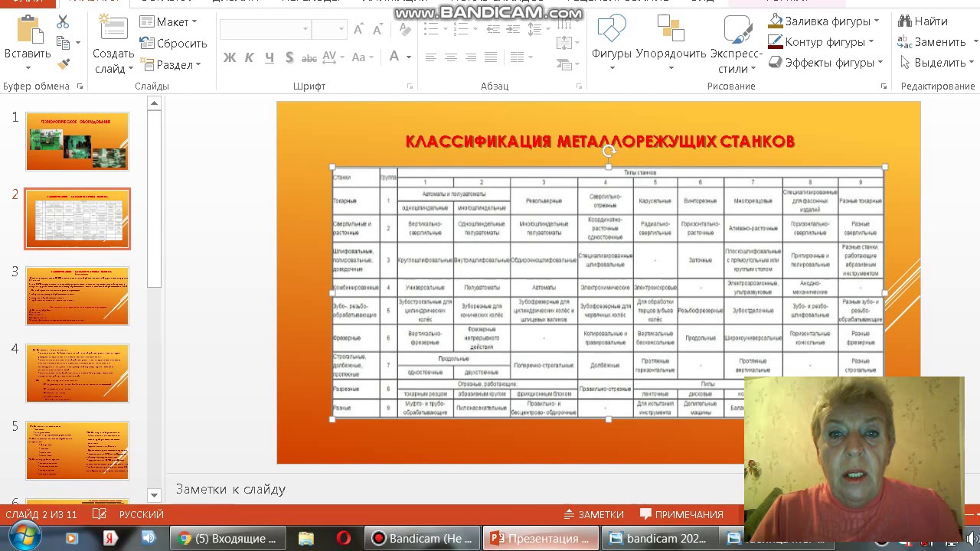This screenshot has width=980, height=551.
Task: Toggle strikethrough abc formatting
Action: coord(309,57)
